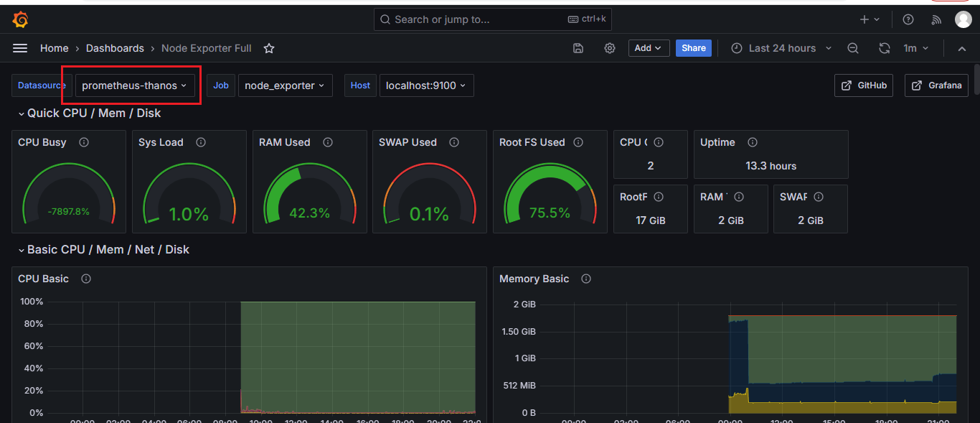Screen dimensions: 980x423
Task: Click the Share button
Action: pos(694,48)
